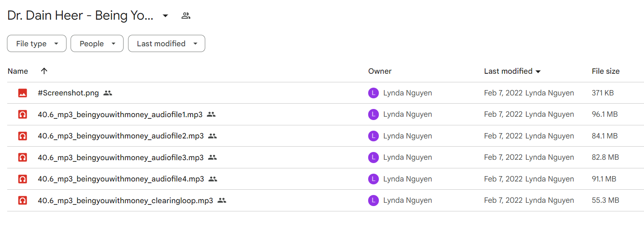Click Lynda Nguyen avatar on #Screenshot.png row
This screenshot has height=229, width=644.
pyautogui.click(x=374, y=93)
